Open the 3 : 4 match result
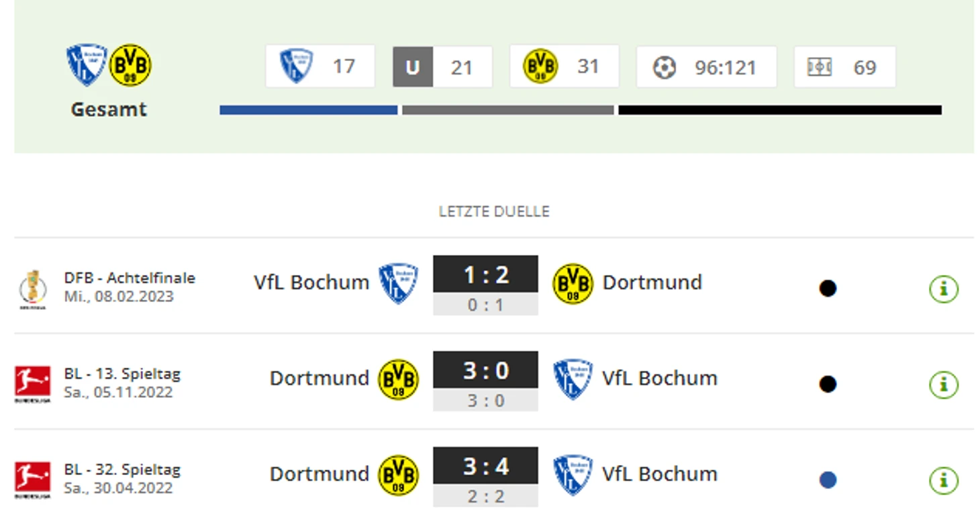Image resolution: width=980 pixels, height=522 pixels. pos(485,466)
